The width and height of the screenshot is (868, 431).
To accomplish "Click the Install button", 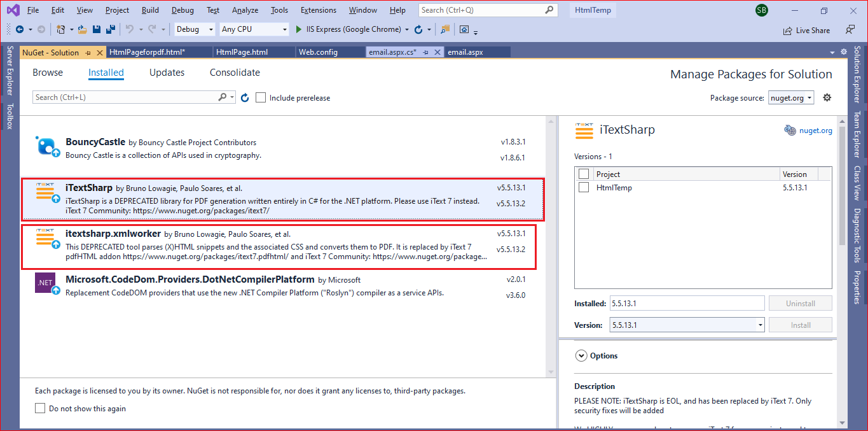I will tap(800, 325).
